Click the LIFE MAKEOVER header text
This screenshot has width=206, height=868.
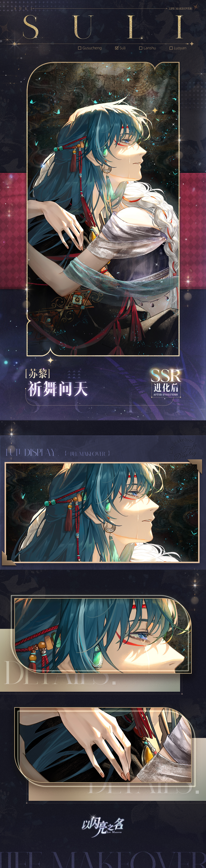(x=180, y=8)
